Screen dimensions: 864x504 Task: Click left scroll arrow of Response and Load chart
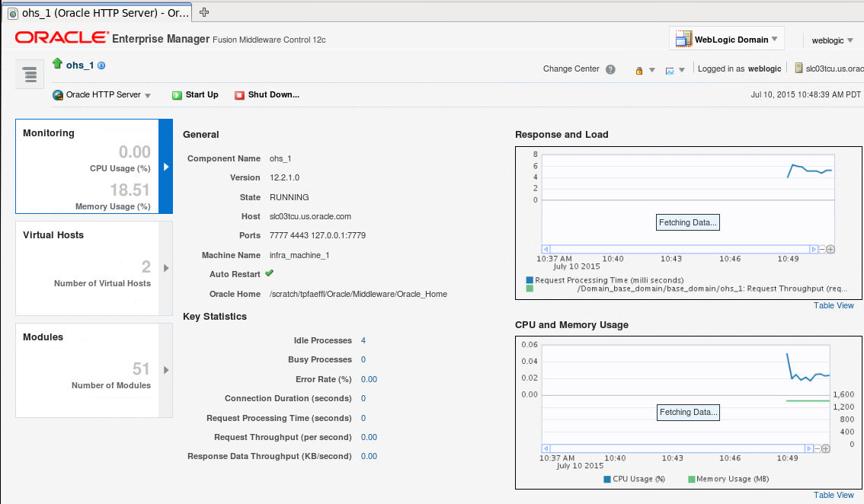point(546,250)
